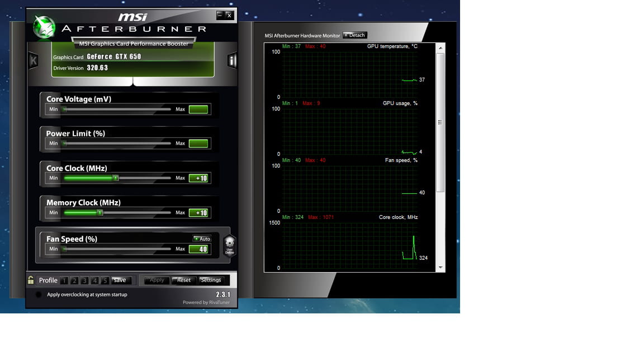Click the Reset button
The width and height of the screenshot is (644, 362).
tap(183, 280)
